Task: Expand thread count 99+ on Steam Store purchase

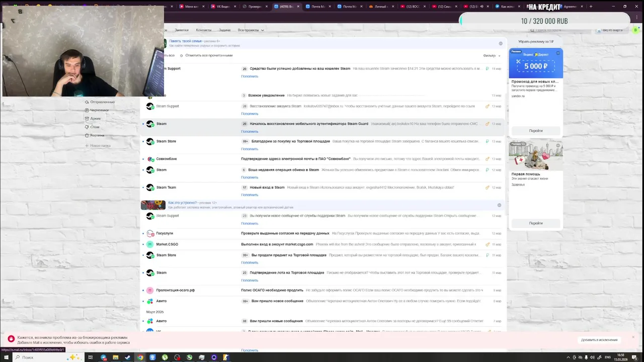Action: 246,142
